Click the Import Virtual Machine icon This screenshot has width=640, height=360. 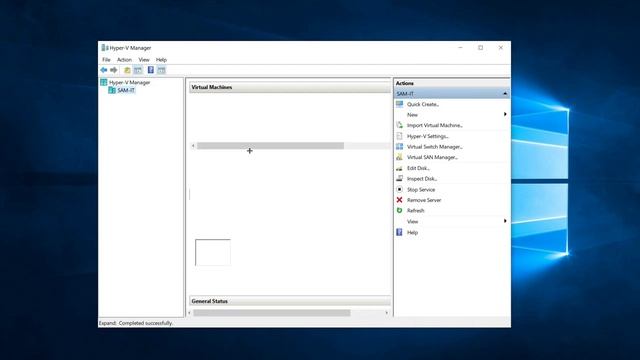coord(400,125)
